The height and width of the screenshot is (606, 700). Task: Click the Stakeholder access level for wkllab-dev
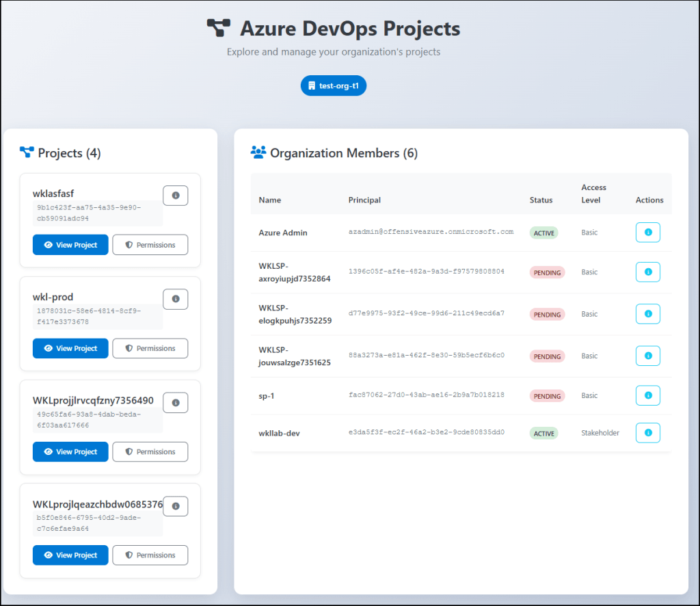coord(600,433)
